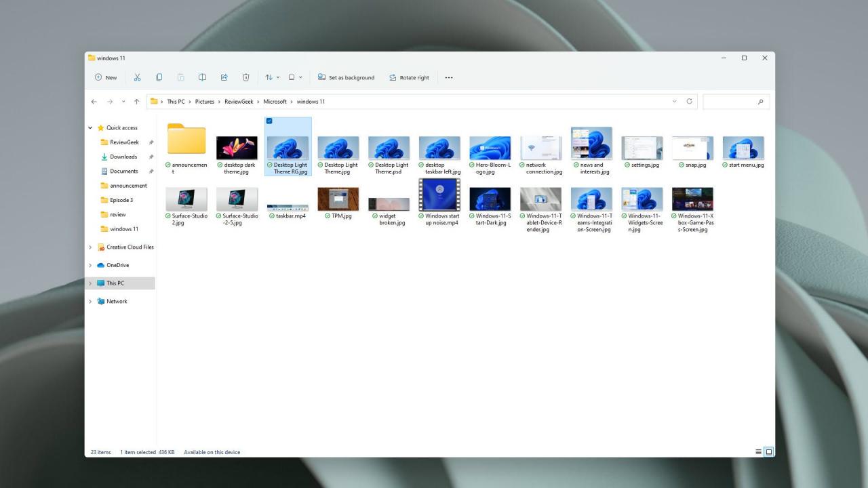This screenshot has height=488, width=868.
Task: Rotate the image with Rotate right
Action: click(x=410, y=77)
